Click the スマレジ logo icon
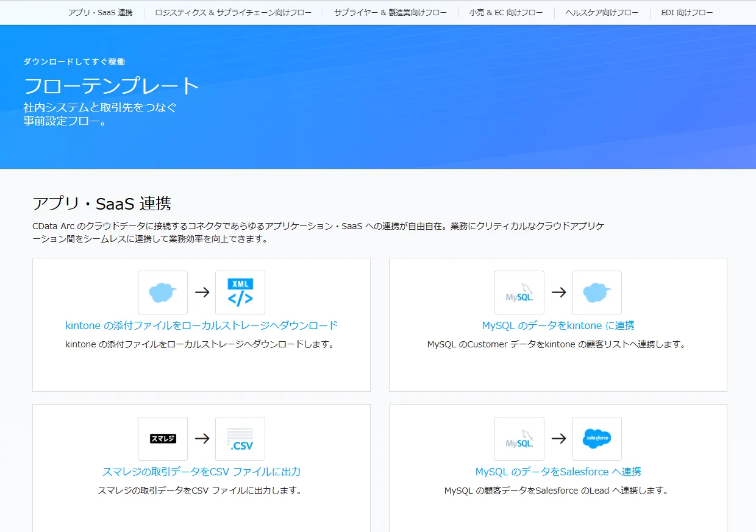 (x=163, y=439)
